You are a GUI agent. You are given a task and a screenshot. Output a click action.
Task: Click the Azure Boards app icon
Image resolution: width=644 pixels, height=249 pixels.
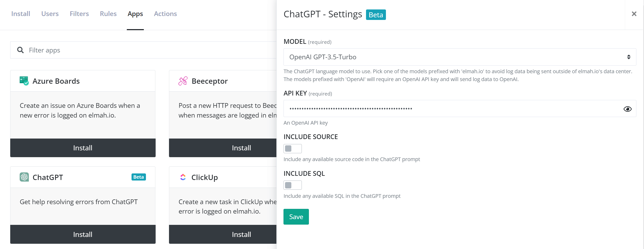tap(24, 81)
